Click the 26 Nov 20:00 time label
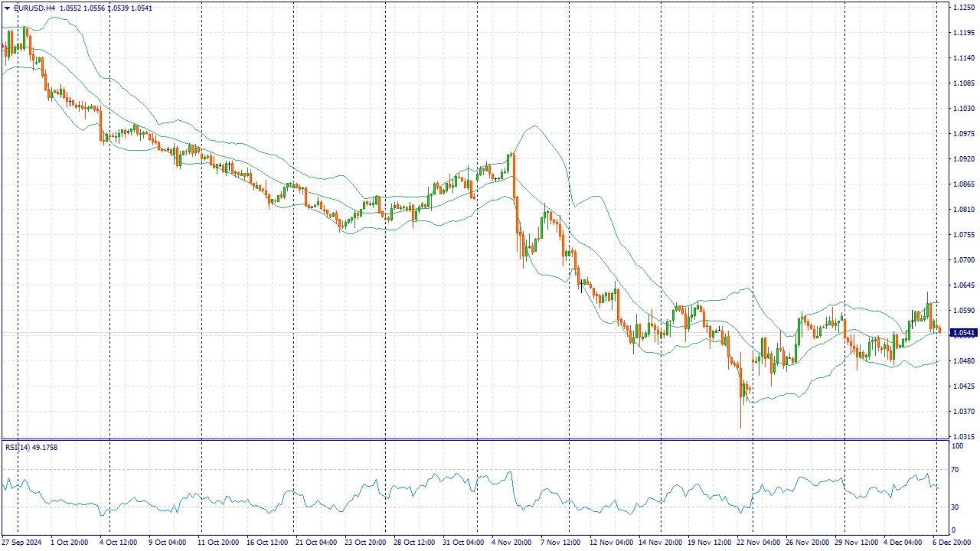 [807, 542]
